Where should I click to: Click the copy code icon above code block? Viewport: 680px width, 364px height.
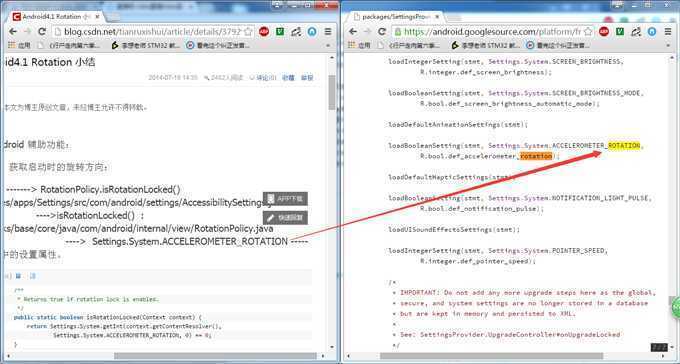(x=33, y=276)
